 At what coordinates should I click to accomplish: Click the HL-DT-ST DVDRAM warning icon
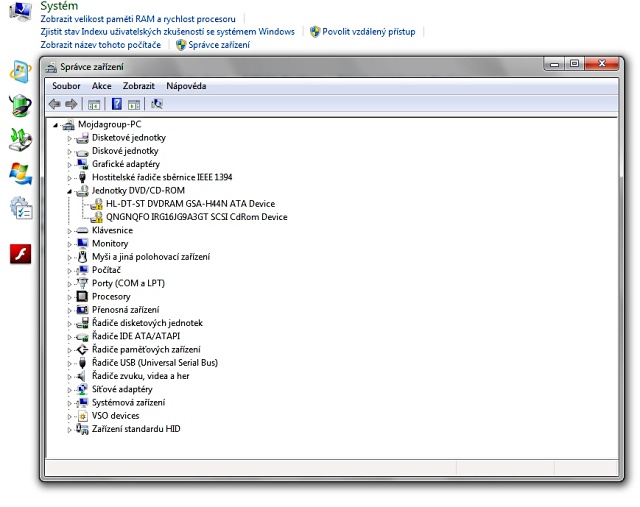(x=97, y=204)
